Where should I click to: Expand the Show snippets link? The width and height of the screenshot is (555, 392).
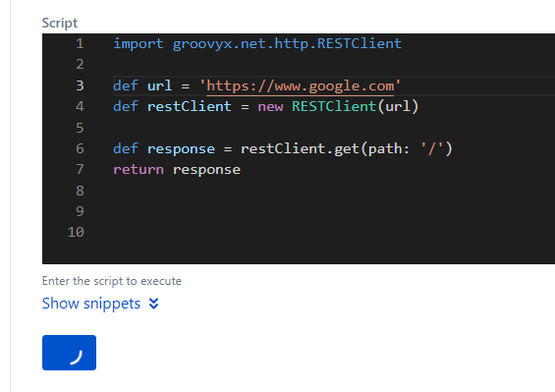(x=91, y=304)
